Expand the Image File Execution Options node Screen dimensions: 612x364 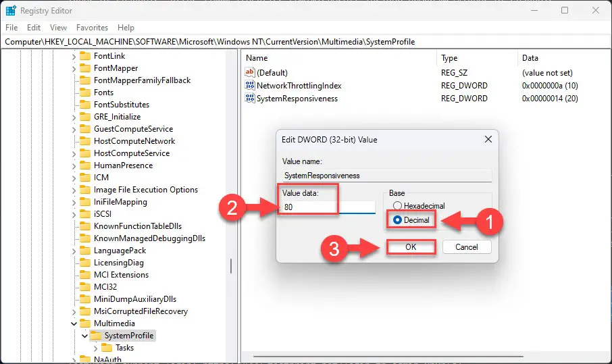tap(74, 190)
